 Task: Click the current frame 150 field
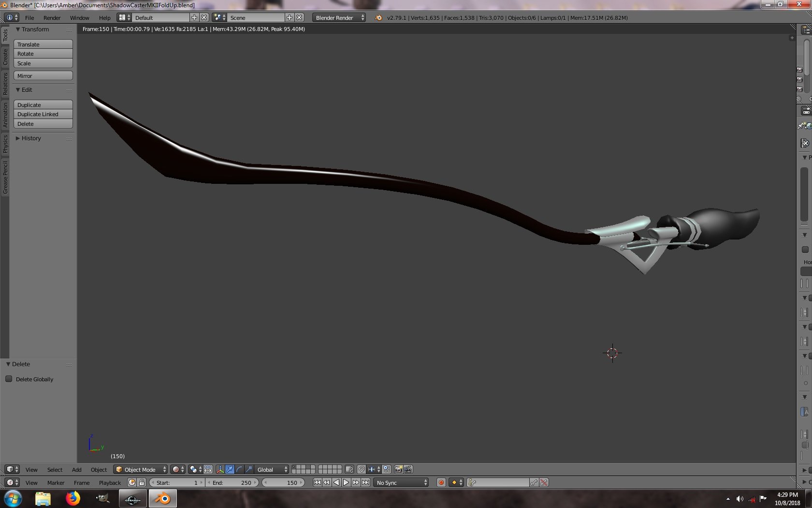coord(283,482)
